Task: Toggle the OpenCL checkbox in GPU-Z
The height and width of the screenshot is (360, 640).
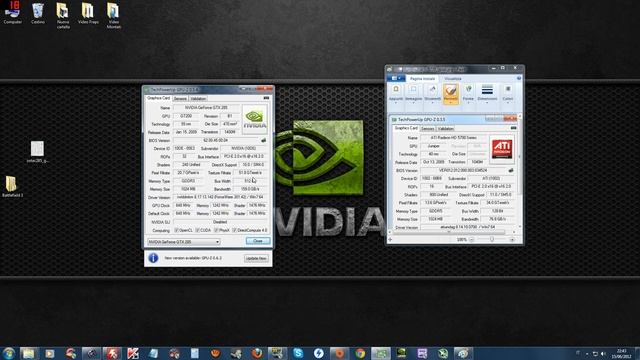Action: 176,230
